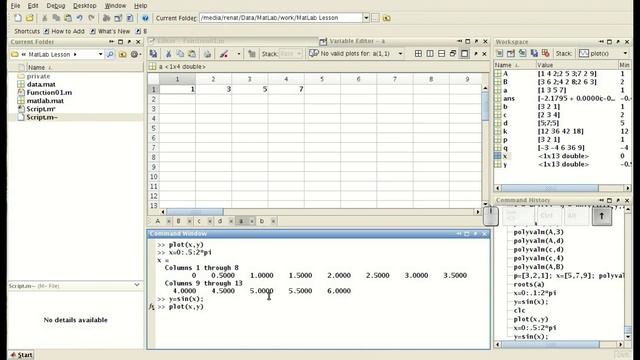Sort Workspace by Value column header
Viewport: 640px width, 360px height.
(x=577, y=65)
